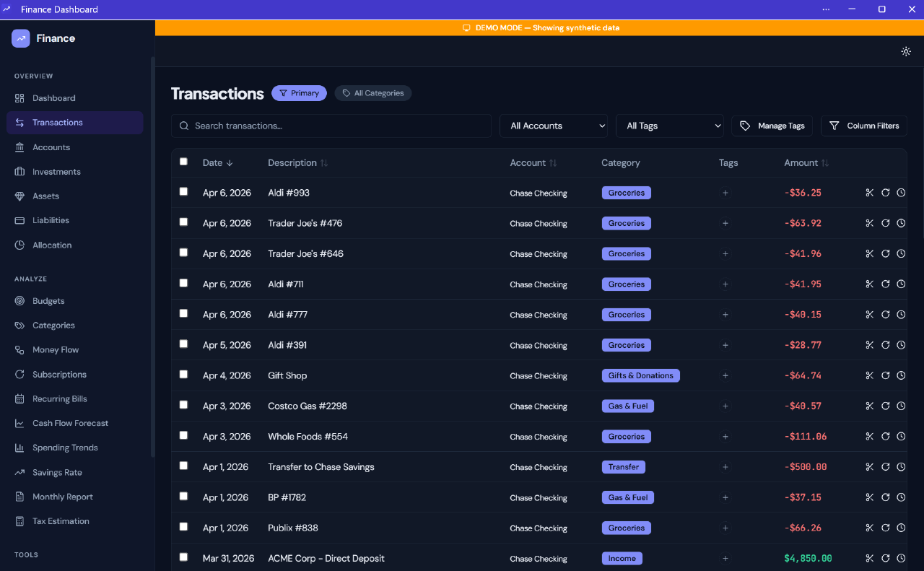
Task: Open the Column Filters panel
Action: pyautogui.click(x=863, y=126)
